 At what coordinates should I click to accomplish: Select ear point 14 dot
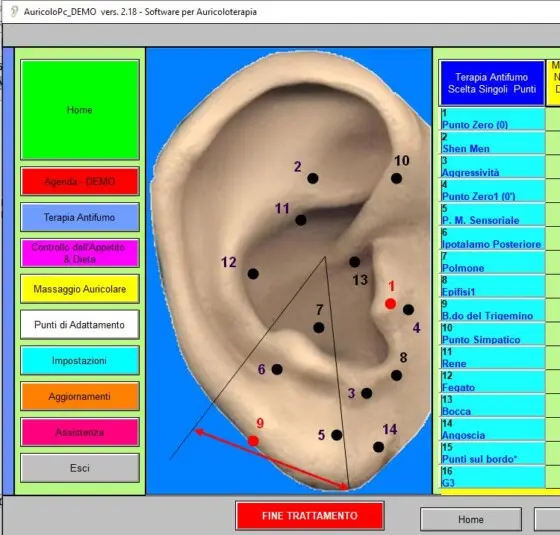click(378, 447)
